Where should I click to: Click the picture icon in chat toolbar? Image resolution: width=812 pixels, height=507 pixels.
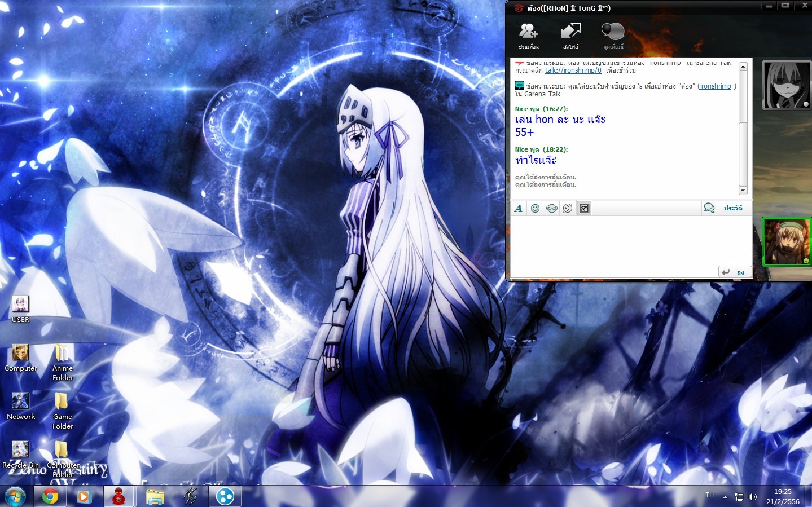(x=585, y=208)
